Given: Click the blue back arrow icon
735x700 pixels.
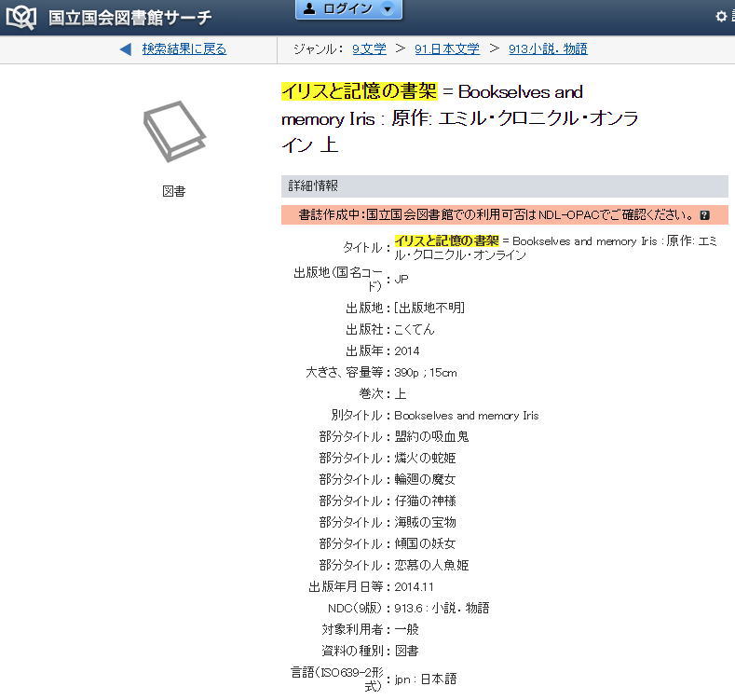Looking at the screenshot, I should click(125, 48).
